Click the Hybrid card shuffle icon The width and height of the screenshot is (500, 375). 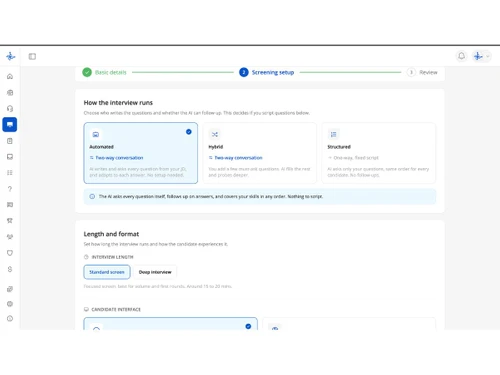click(215, 134)
